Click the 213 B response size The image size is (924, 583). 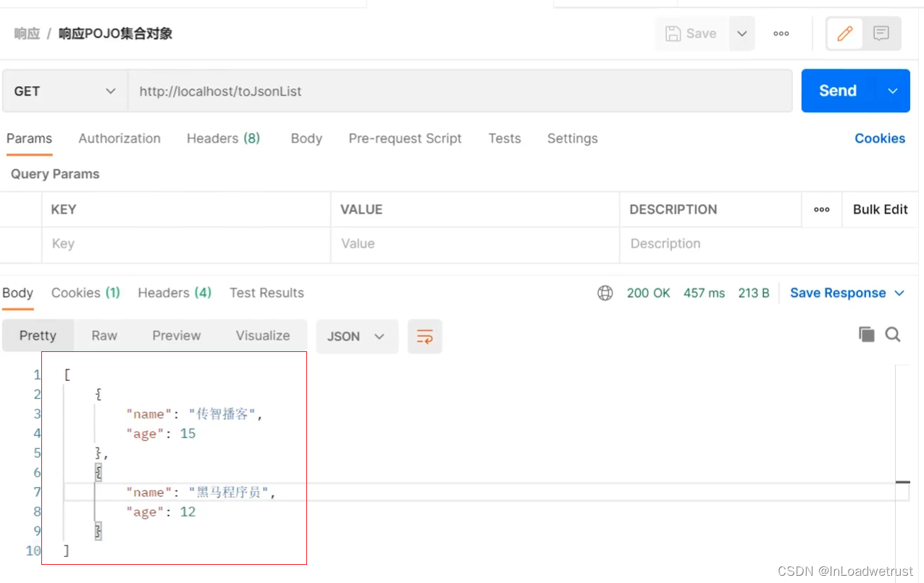tap(754, 293)
